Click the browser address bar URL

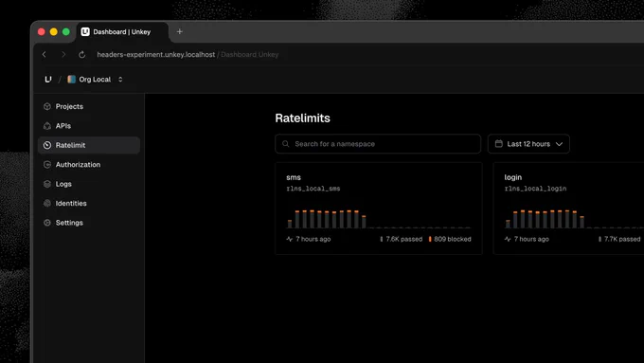tap(156, 54)
